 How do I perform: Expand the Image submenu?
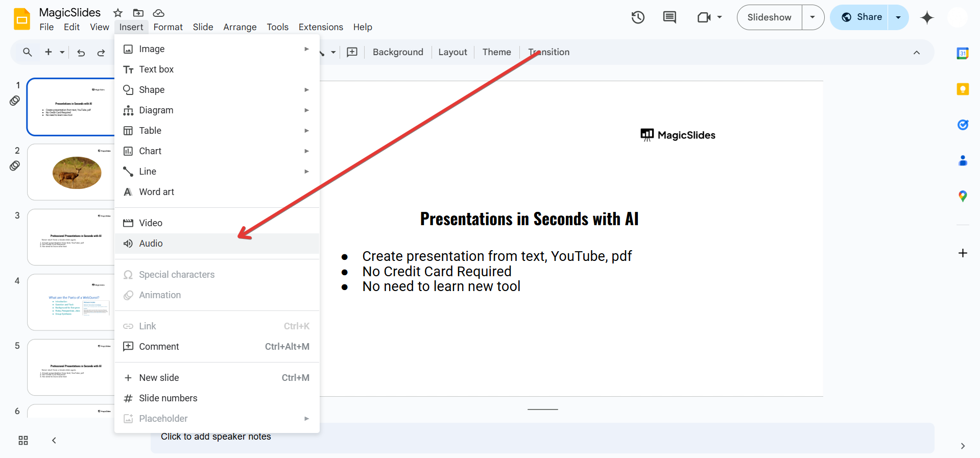coord(217,49)
